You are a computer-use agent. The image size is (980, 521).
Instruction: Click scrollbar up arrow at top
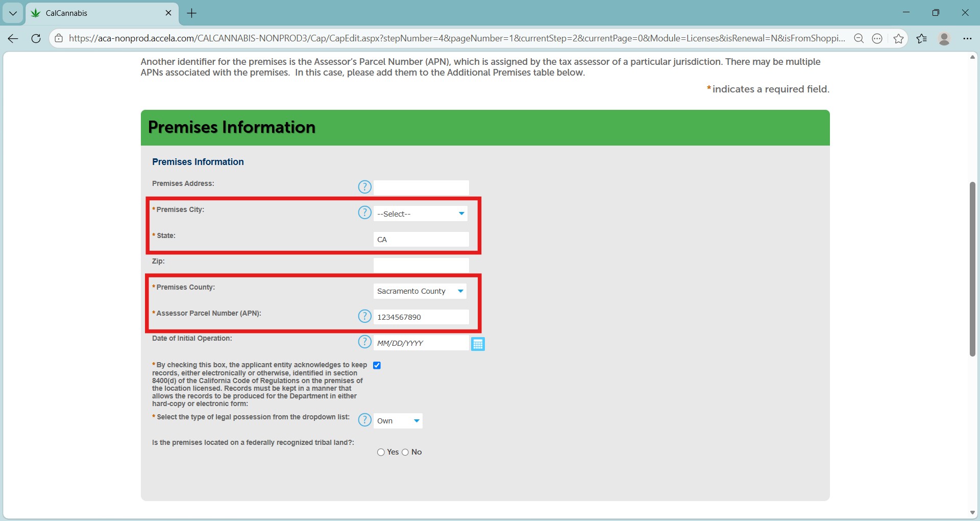pos(972,57)
